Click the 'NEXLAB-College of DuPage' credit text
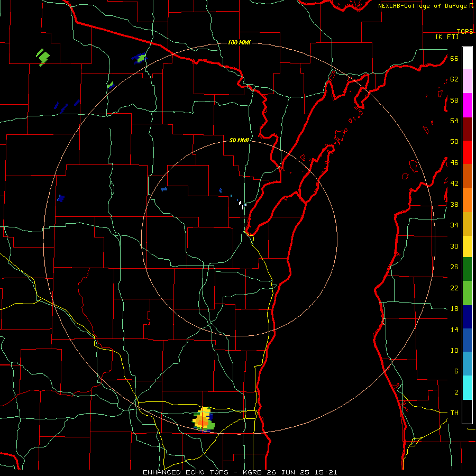The height and width of the screenshot is (476, 476). pos(423,6)
